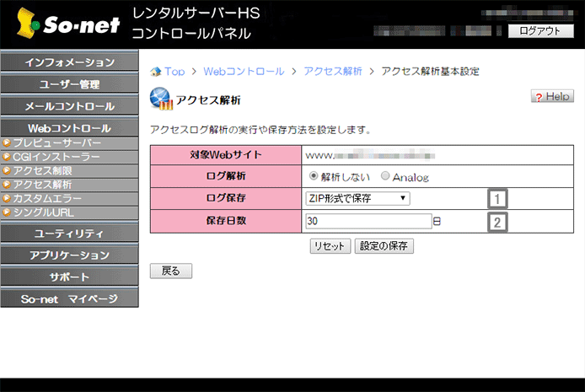
Task: Select the Analog radio button
Action: coord(385,177)
